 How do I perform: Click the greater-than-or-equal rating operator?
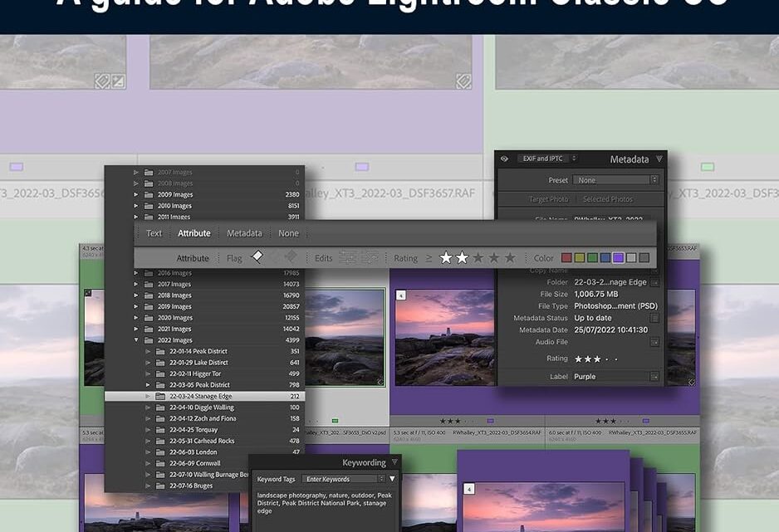point(429,258)
